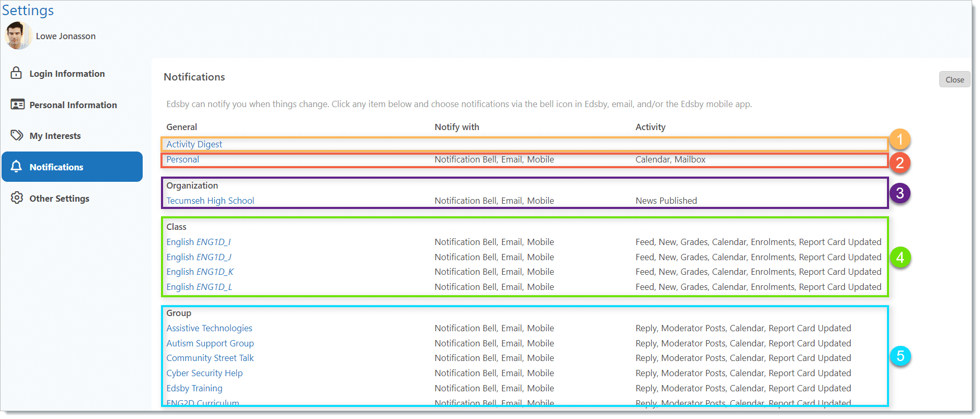Screen dimensions: 980x419
Task: Open Activity Digest notification settings
Action: point(194,144)
